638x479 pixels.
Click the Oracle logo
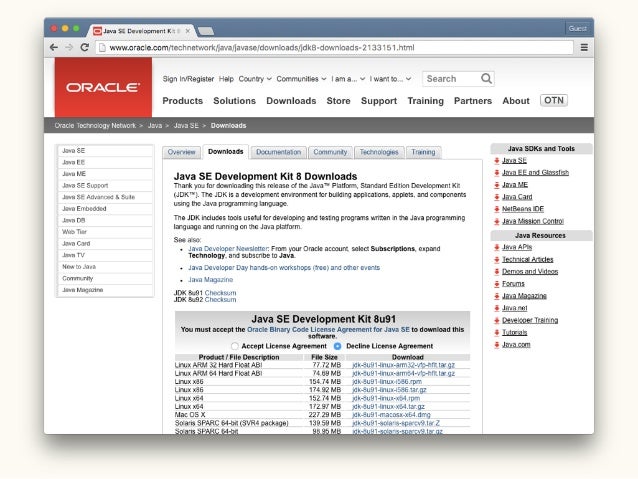point(103,87)
